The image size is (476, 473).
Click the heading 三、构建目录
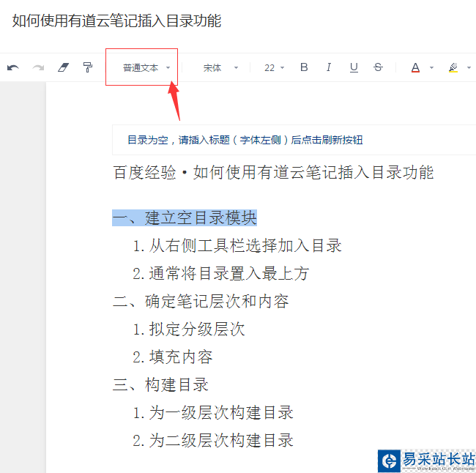[x=160, y=384]
